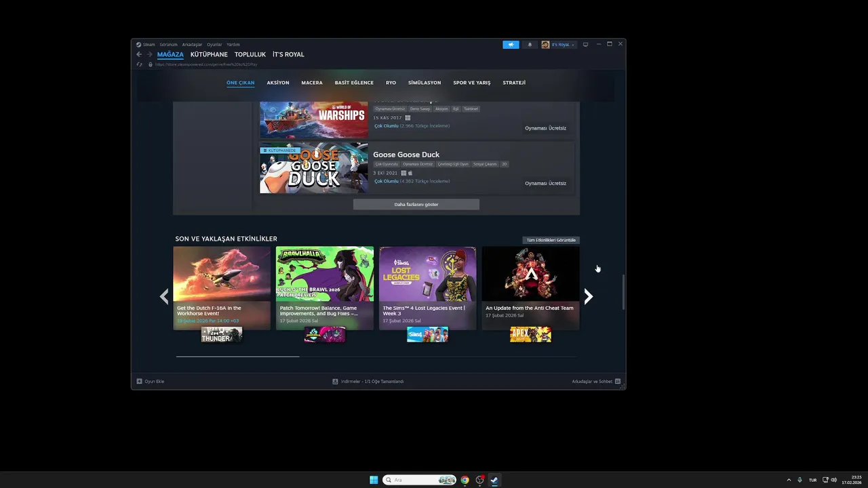Select the RYO genre tab
This screenshot has height=488, width=868.
click(391, 83)
